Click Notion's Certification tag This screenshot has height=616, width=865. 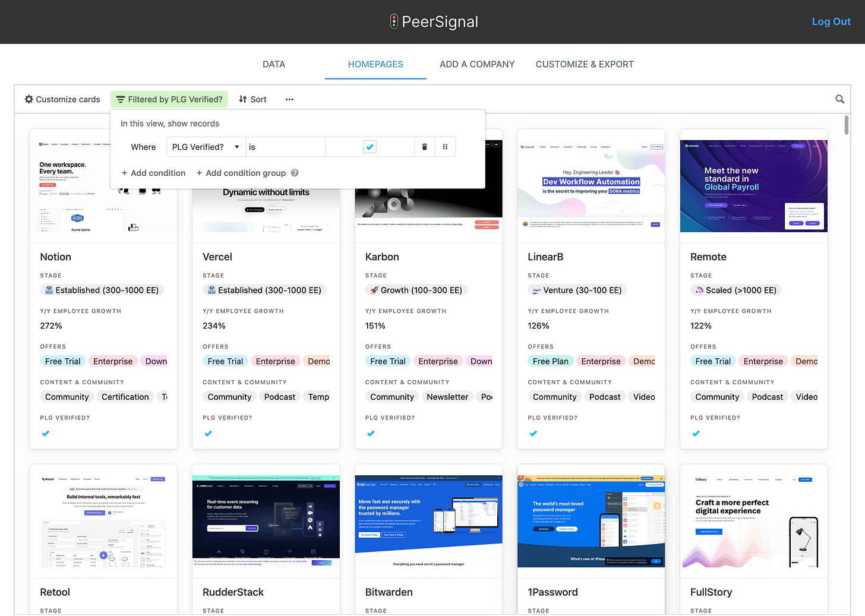click(x=125, y=397)
